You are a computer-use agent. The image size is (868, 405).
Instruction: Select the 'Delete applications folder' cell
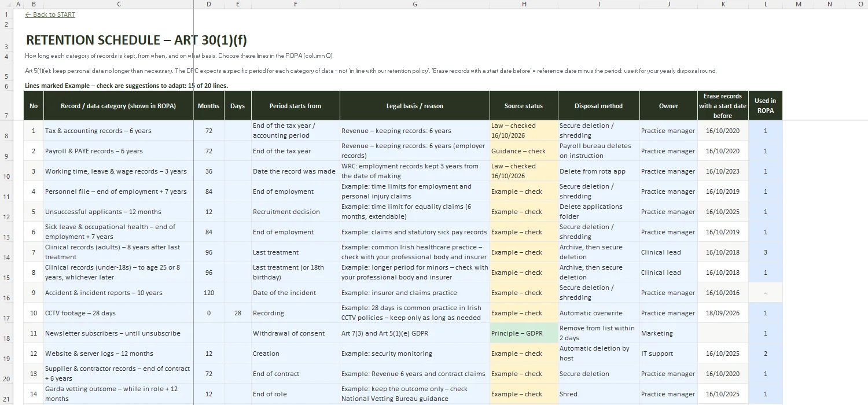click(599, 212)
